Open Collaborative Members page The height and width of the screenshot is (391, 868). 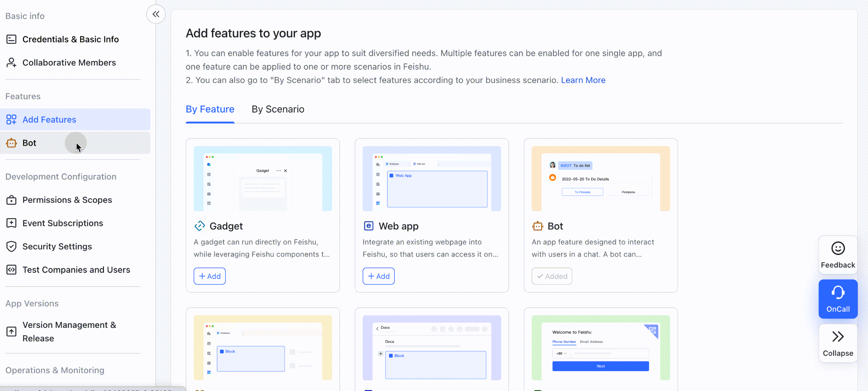pos(75,63)
